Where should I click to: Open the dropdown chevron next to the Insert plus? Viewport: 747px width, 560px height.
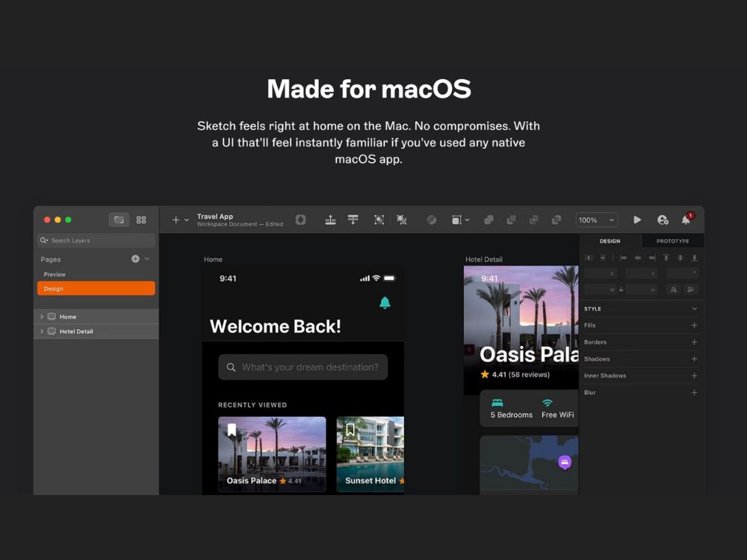click(x=187, y=220)
